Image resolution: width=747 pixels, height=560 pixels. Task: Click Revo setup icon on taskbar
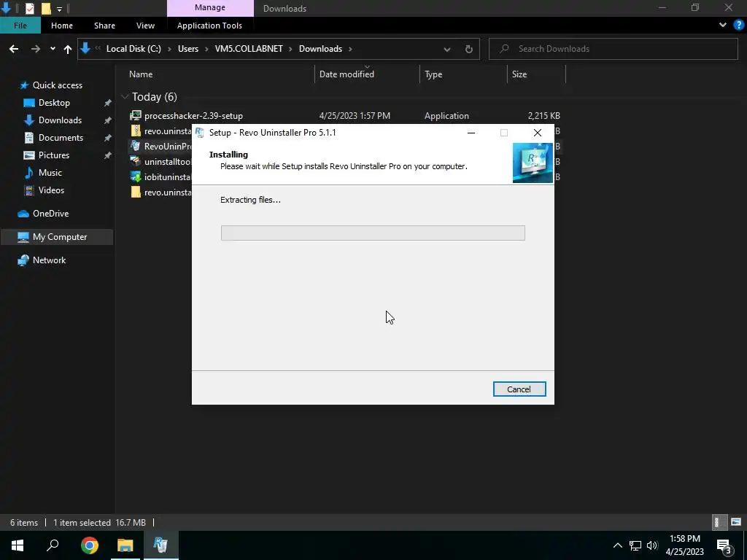(x=160, y=545)
